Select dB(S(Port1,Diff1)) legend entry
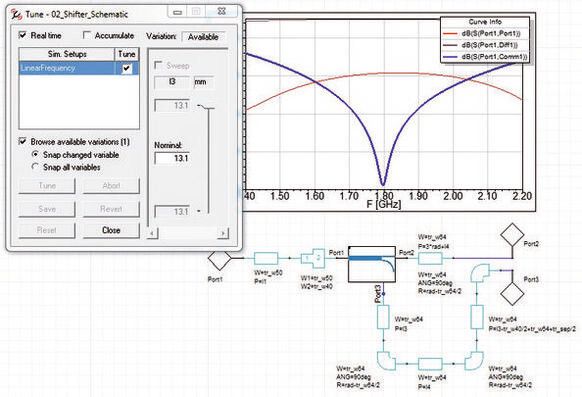The image size is (582, 397). click(485, 45)
